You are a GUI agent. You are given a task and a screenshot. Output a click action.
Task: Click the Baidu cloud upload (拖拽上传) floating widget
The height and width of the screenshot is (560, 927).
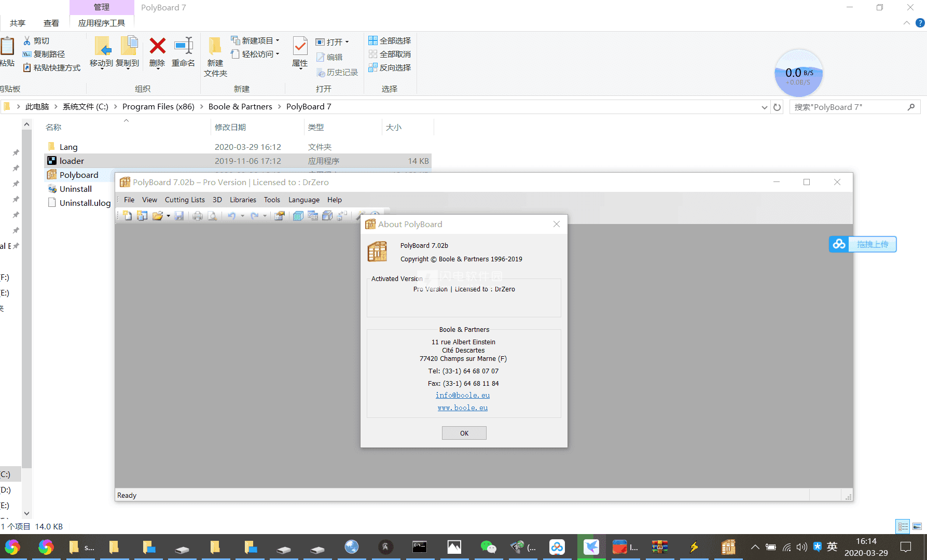click(862, 244)
